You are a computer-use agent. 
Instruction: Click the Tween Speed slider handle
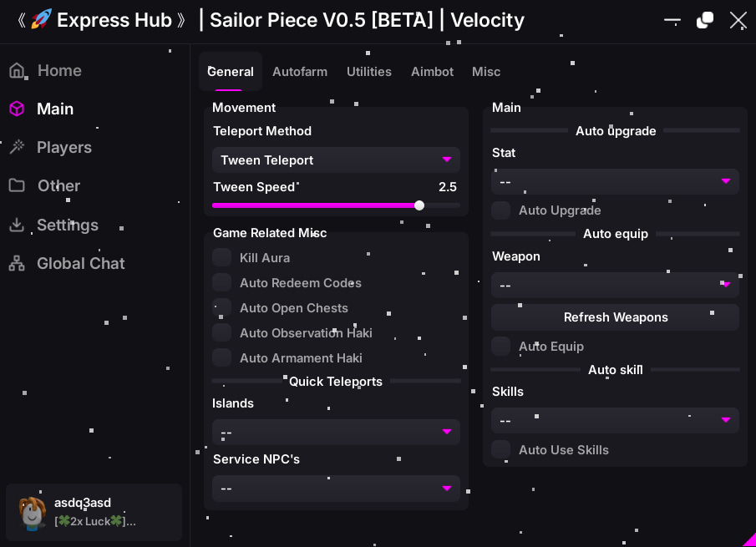419,205
